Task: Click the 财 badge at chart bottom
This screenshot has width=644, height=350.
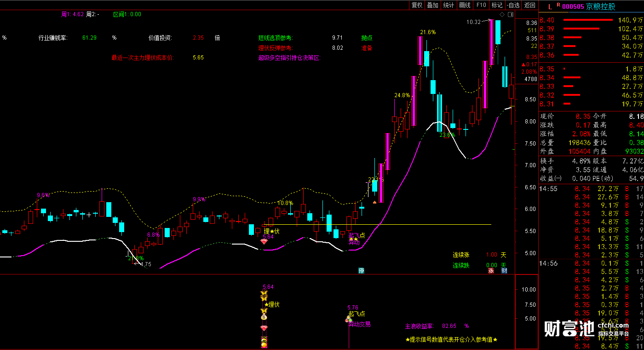Action: click(504, 271)
